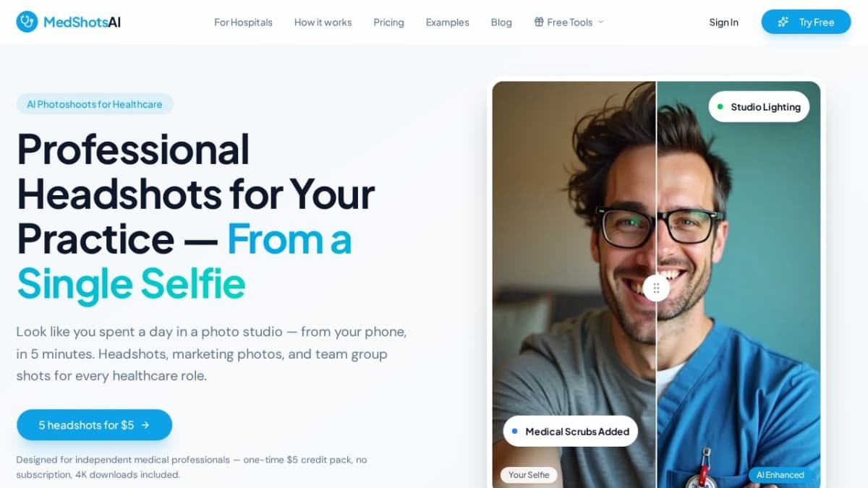Open the How it works page
Screen dimensions: 868x488
tap(323, 22)
